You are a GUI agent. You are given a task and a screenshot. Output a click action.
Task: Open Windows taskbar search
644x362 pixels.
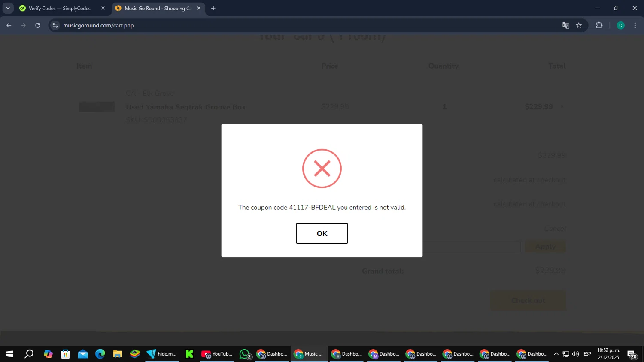[x=29, y=354]
